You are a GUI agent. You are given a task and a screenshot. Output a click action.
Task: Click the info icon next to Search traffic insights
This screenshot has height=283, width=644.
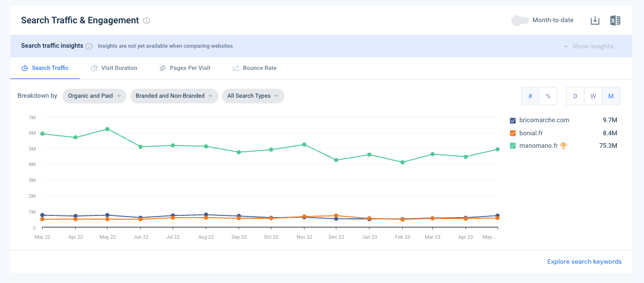pos(89,47)
